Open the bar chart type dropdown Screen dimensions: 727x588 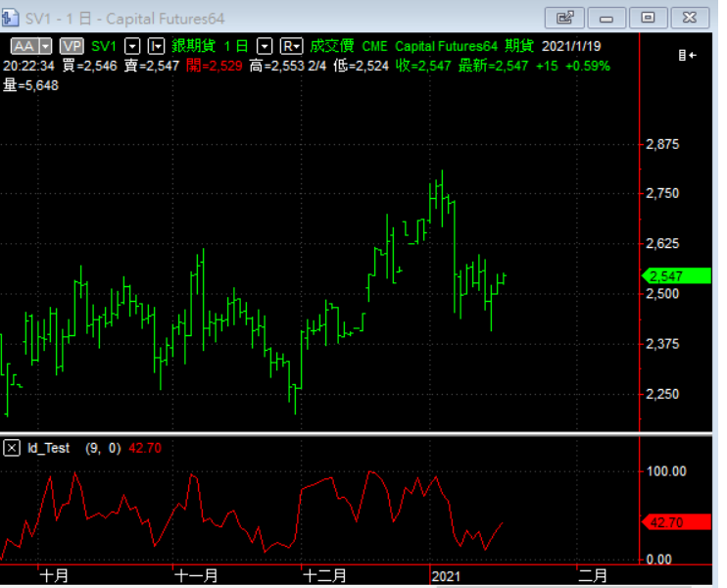coord(156,46)
